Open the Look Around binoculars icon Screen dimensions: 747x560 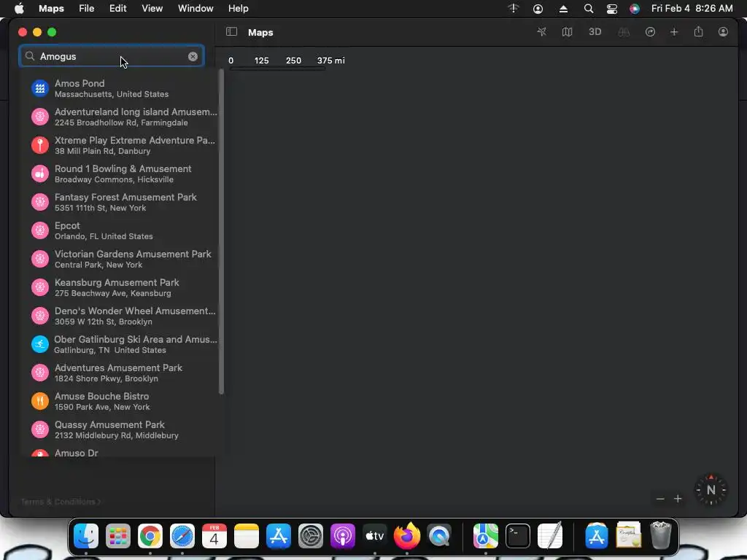pyautogui.click(x=624, y=32)
